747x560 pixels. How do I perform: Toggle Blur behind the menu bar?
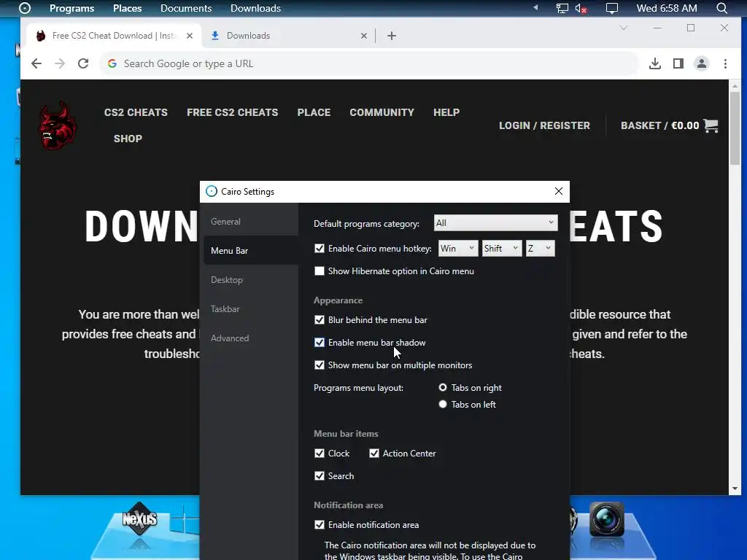point(320,320)
